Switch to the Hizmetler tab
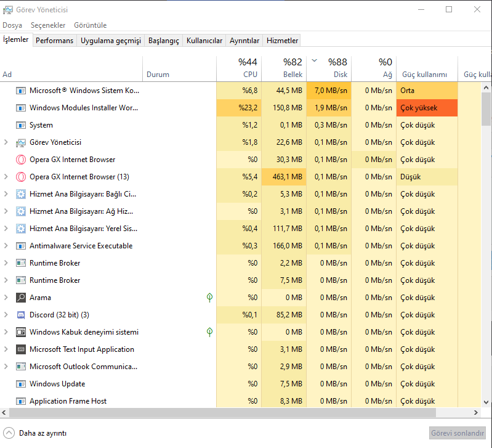This screenshot has width=492, height=448. [282, 41]
